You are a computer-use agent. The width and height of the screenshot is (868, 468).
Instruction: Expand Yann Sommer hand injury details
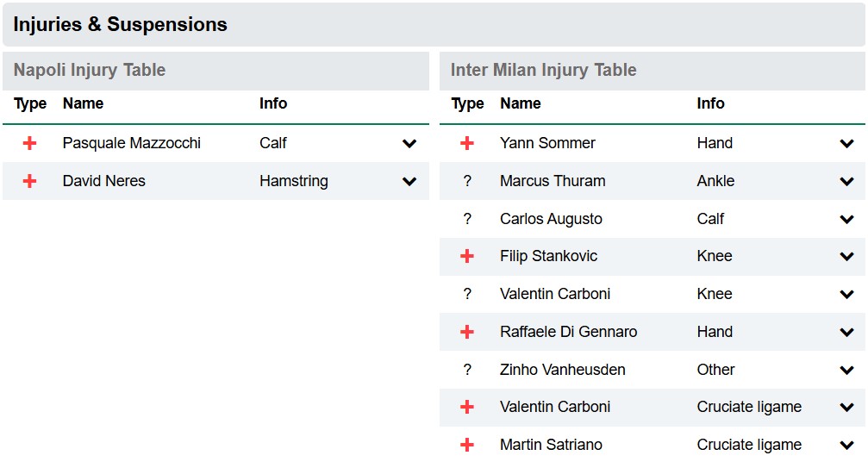click(846, 144)
